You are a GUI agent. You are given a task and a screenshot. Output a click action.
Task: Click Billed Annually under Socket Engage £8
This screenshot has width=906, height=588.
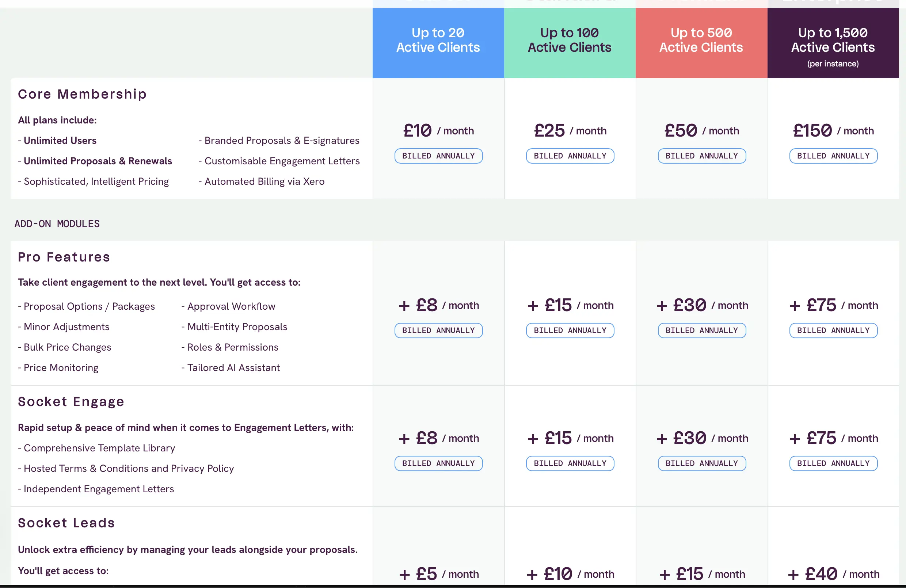(x=438, y=463)
